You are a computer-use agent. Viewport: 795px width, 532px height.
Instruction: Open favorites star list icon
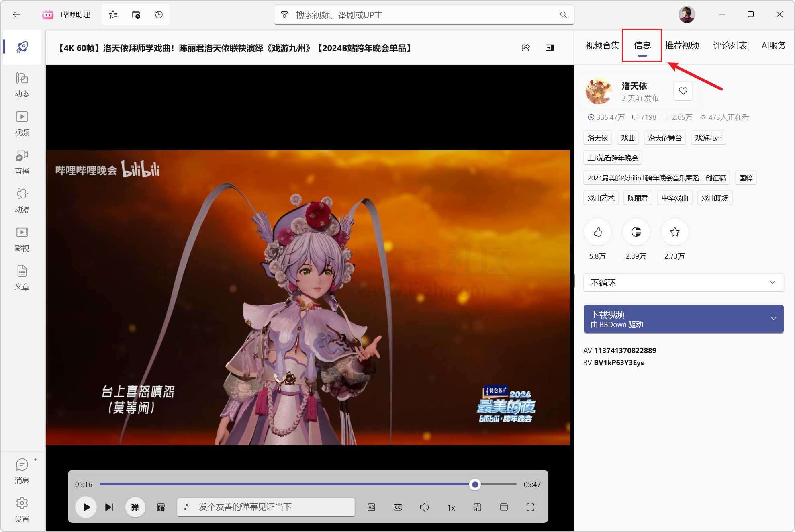pos(113,15)
